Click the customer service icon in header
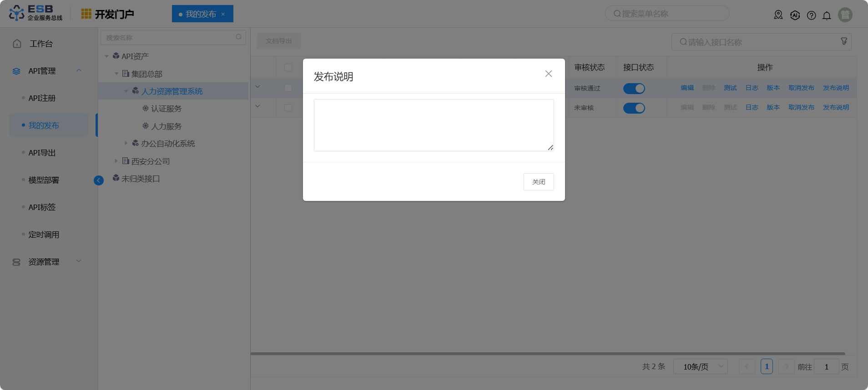This screenshot has height=390, width=868. [778, 15]
